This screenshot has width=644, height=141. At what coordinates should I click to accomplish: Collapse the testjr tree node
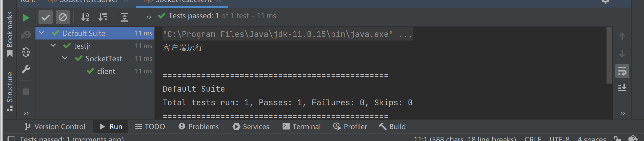(x=53, y=46)
